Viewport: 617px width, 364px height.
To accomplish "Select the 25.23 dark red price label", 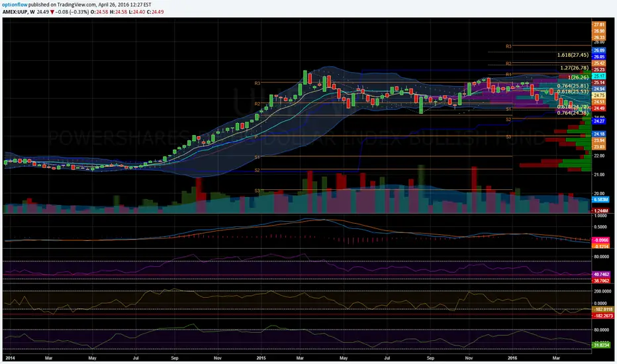I will tap(599, 69).
